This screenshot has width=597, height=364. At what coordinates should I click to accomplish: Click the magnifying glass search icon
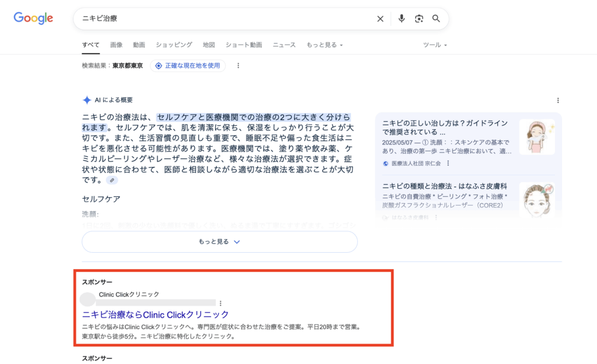[x=436, y=19]
